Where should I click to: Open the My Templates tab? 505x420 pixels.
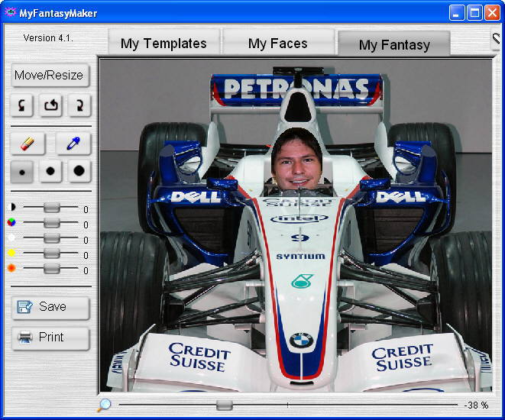point(164,43)
